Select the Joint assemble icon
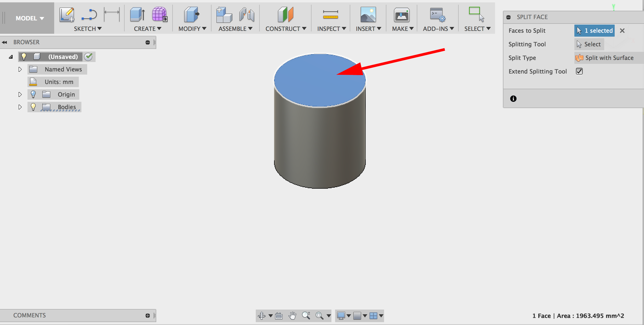 click(247, 14)
